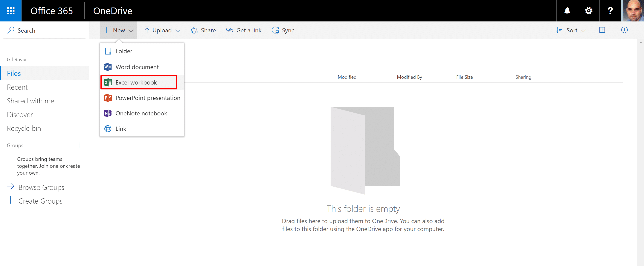Image resolution: width=644 pixels, height=266 pixels.
Task: Click into the Search box
Action: click(45, 30)
